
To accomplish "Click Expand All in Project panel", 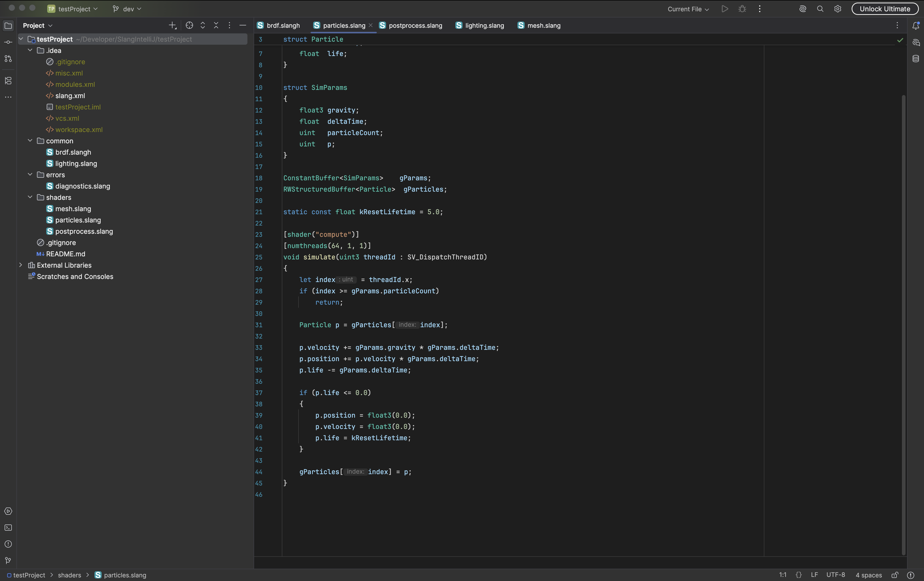I will [x=203, y=25].
